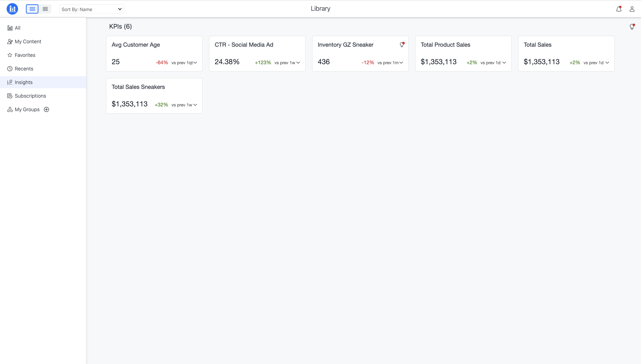The image size is (641, 364).
Task: Open My Groups in the sidebar
Action: pos(27,109)
